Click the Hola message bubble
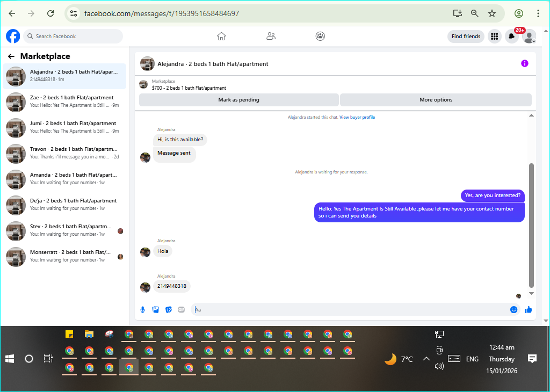This screenshot has height=392, width=550. (x=163, y=251)
